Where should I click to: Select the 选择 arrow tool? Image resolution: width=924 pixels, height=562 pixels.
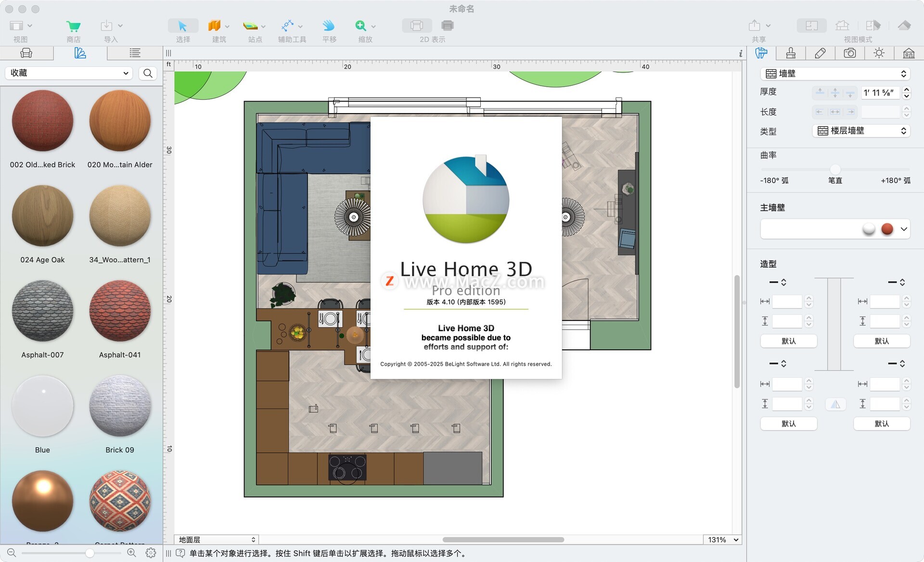(x=183, y=26)
